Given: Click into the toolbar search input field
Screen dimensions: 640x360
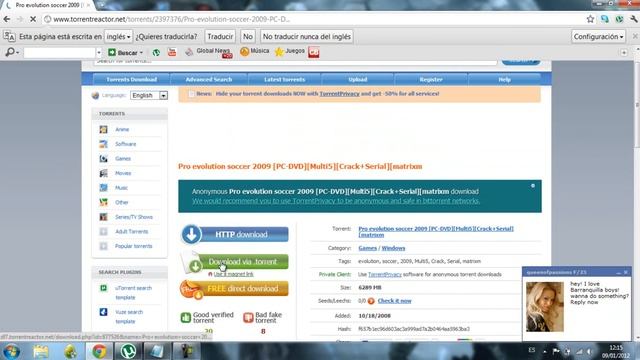Looking at the screenshot, I should pos(60,53).
